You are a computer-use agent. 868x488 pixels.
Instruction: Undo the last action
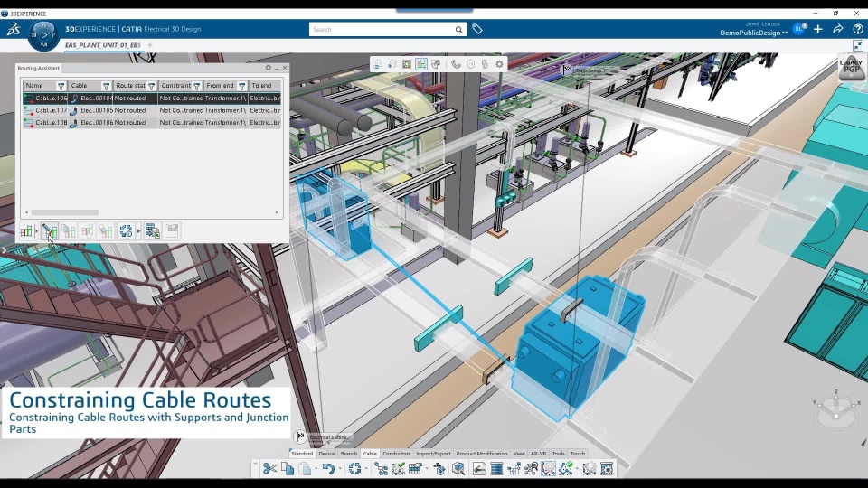[x=328, y=469]
